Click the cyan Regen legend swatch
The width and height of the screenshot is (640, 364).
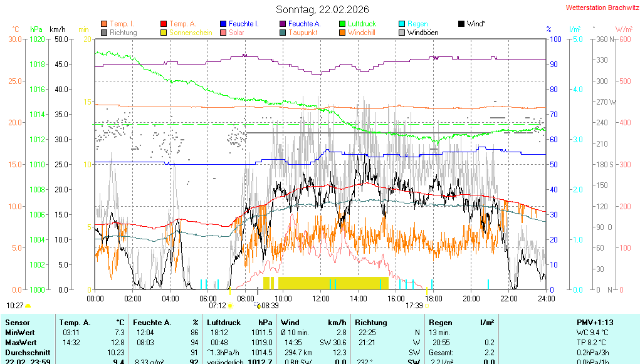(402, 24)
